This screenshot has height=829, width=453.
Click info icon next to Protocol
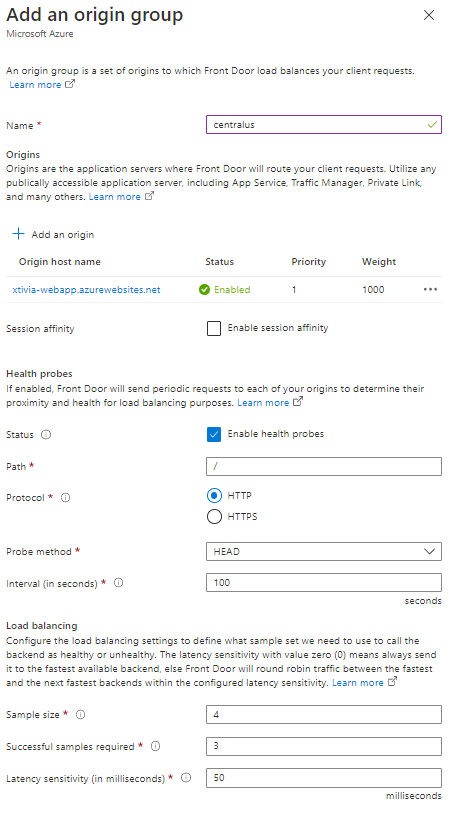pyautogui.click(x=66, y=498)
